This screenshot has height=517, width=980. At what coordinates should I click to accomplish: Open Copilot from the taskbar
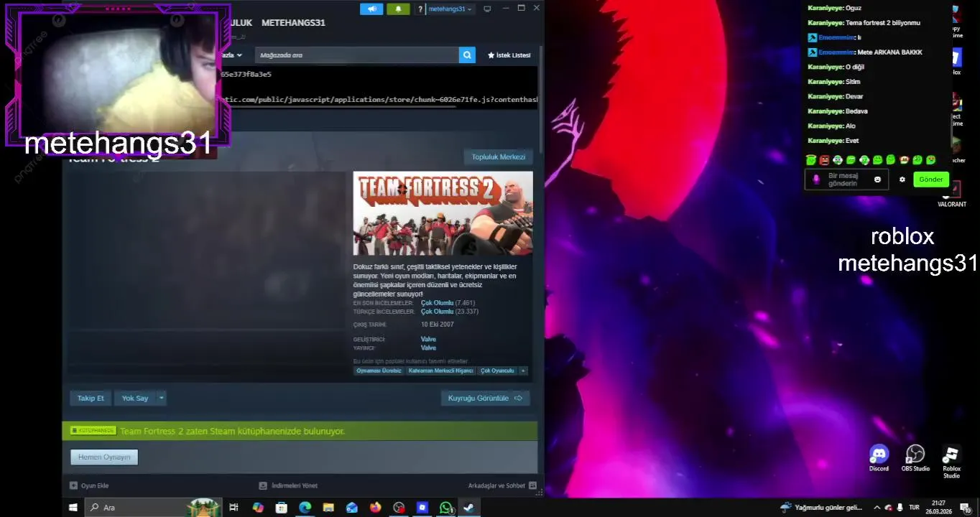(x=258, y=508)
